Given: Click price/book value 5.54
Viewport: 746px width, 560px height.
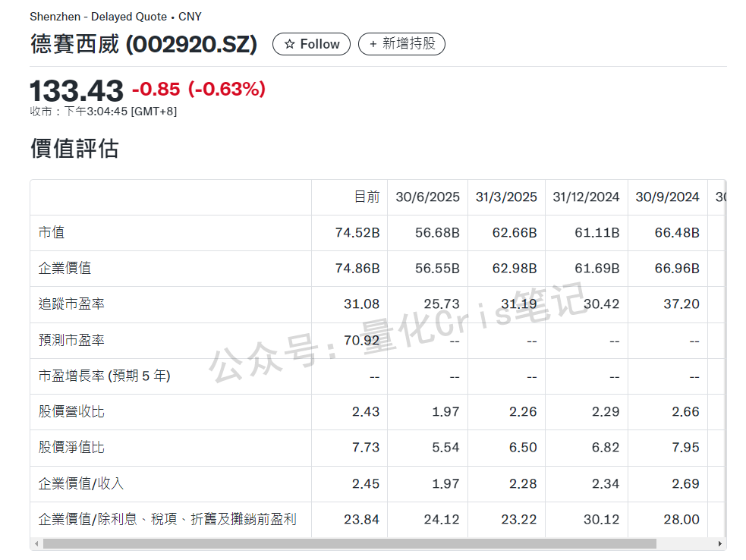Looking at the screenshot, I should point(445,447).
